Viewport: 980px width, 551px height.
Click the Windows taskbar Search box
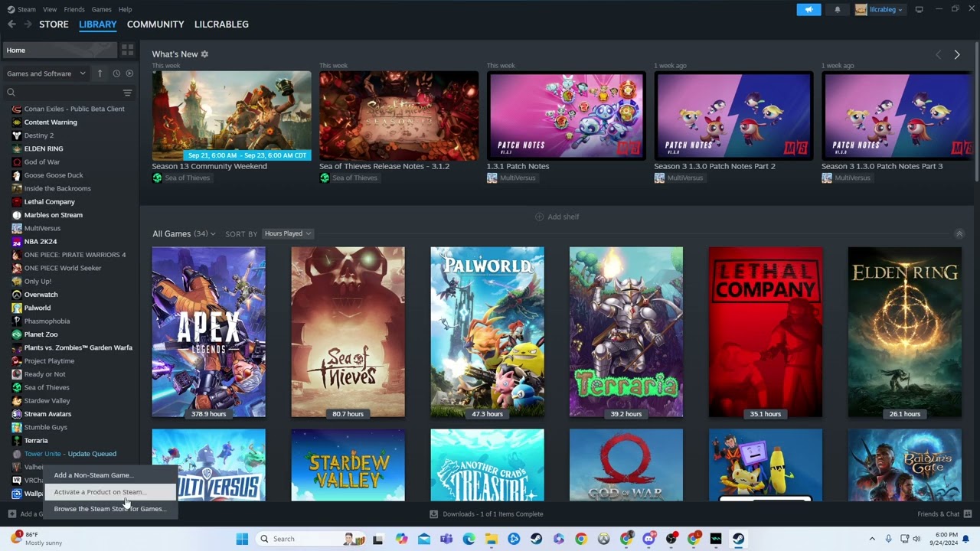click(310, 539)
